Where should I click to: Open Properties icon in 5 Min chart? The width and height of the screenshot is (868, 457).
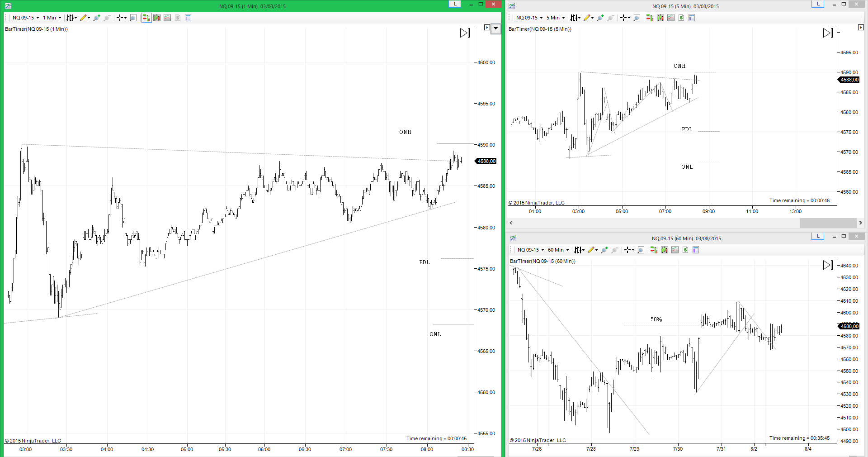692,18
